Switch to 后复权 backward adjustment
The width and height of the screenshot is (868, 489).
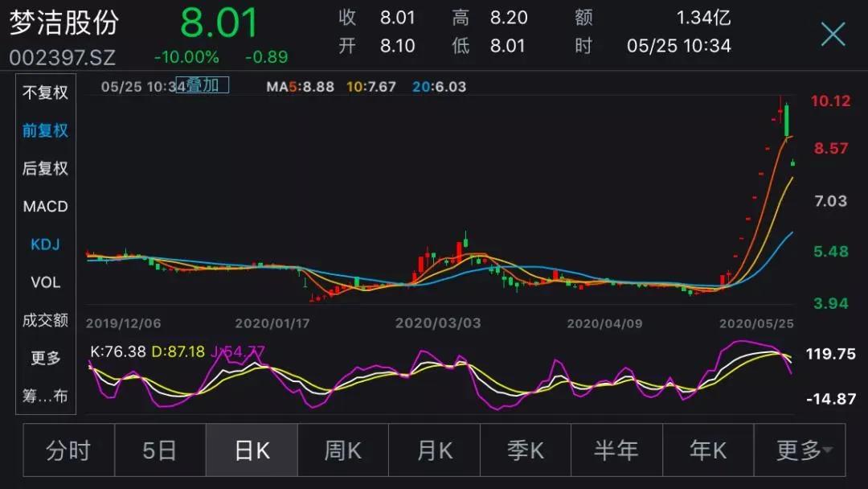point(45,169)
